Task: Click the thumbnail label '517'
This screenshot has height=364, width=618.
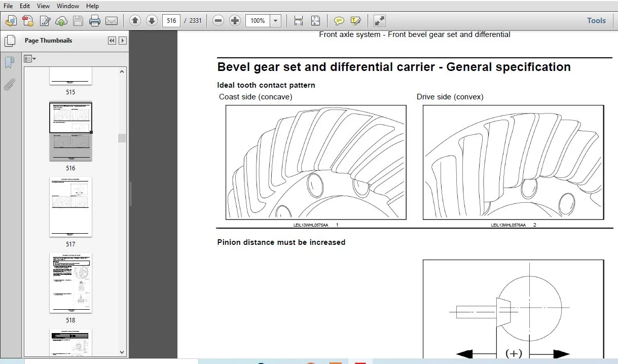Action: pos(70,244)
